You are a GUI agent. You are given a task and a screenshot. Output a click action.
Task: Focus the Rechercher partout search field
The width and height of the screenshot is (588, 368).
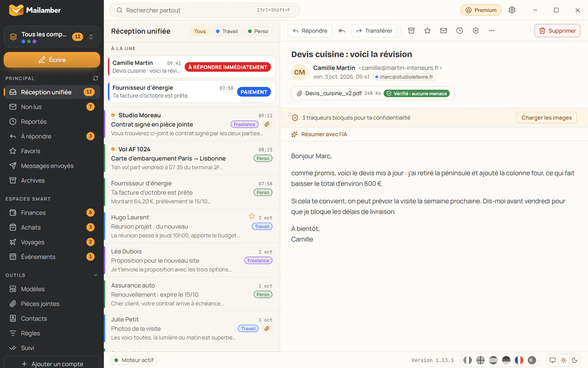pyautogui.click(x=205, y=10)
